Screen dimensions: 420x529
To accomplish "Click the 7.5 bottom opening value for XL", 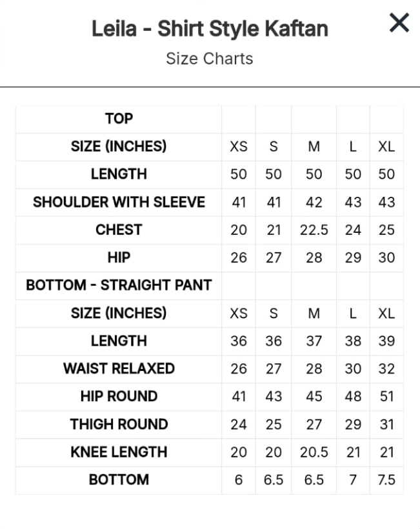I will click(x=386, y=480).
